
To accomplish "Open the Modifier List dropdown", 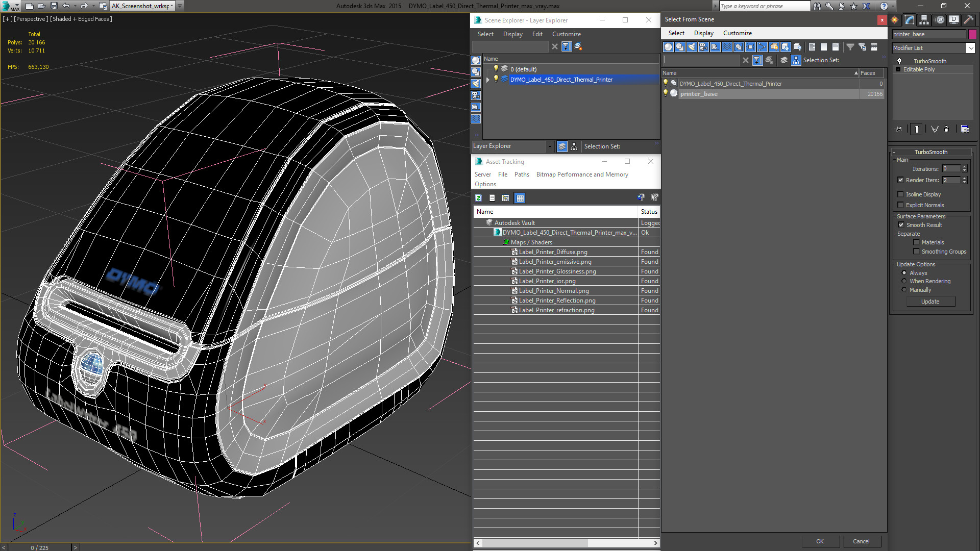I will (x=970, y=48).
